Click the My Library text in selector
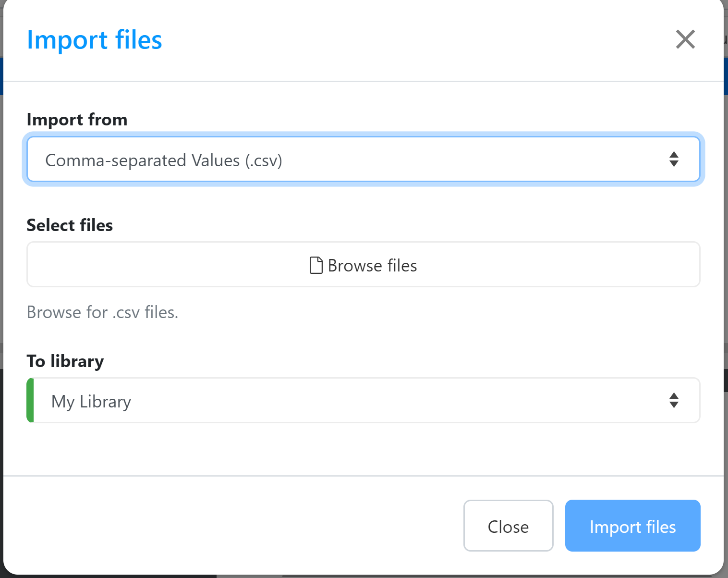The width and height of the screenshot is (728, 578). pyautogui.click(x=91, y=402)
